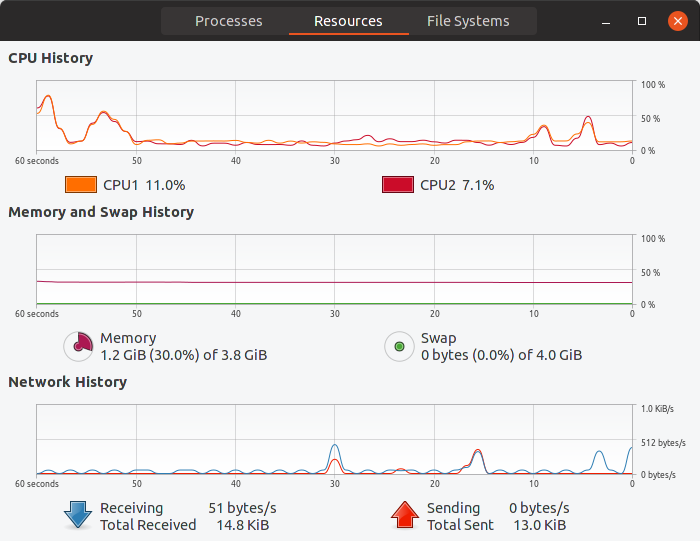
Task: Select the Resources tab
Action: (348, 21)
